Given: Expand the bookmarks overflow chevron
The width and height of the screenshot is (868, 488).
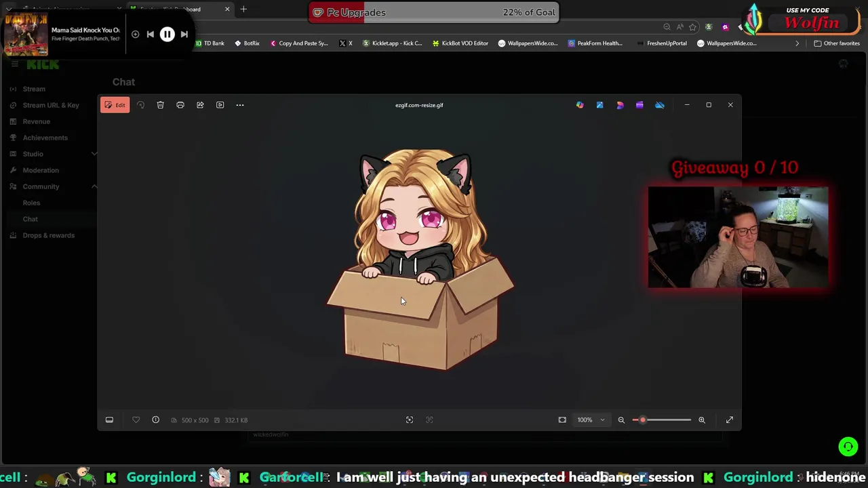Looking at the screenshot, I should [x=797, y=43].
